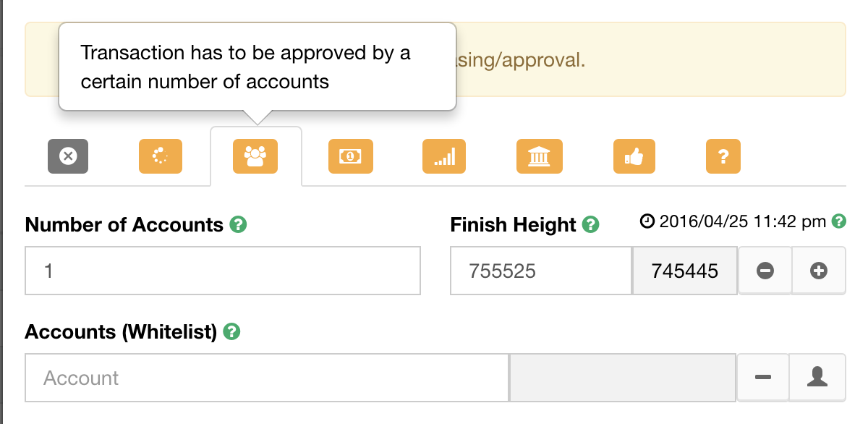This screenshot has height=424, width=868.
Task: Select the question mark approval tab
Action: 723,156
